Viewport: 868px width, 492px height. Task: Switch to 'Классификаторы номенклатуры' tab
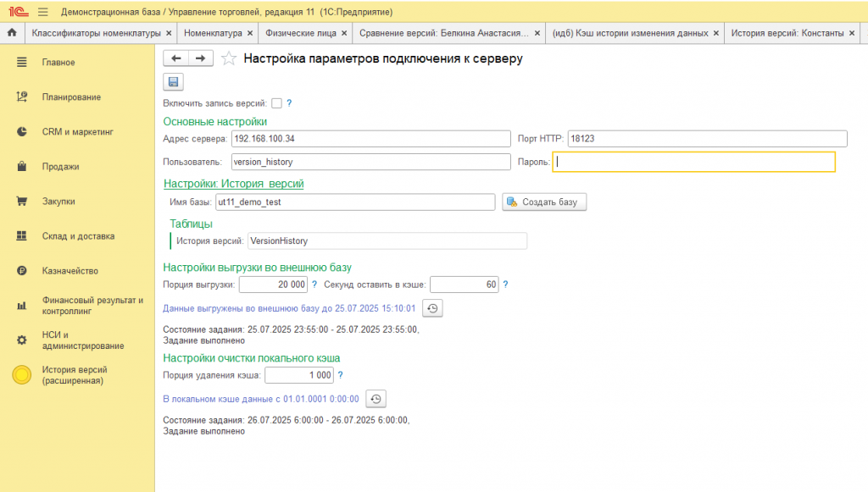tap(96, 33)
